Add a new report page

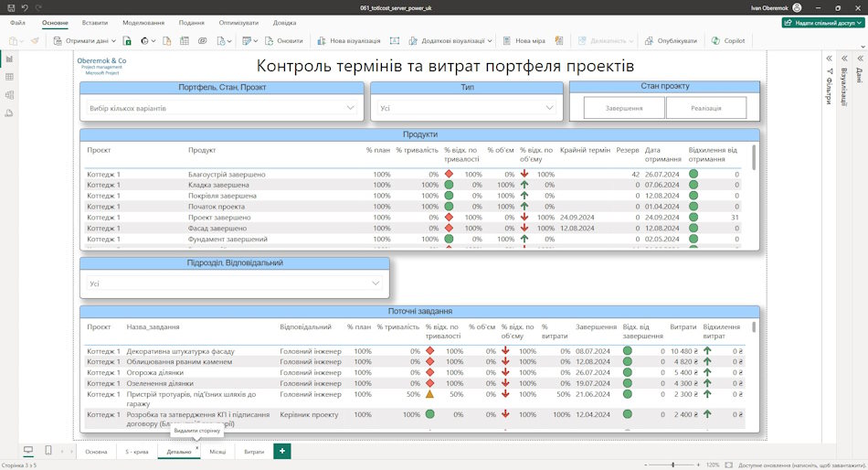coord(282,451)
